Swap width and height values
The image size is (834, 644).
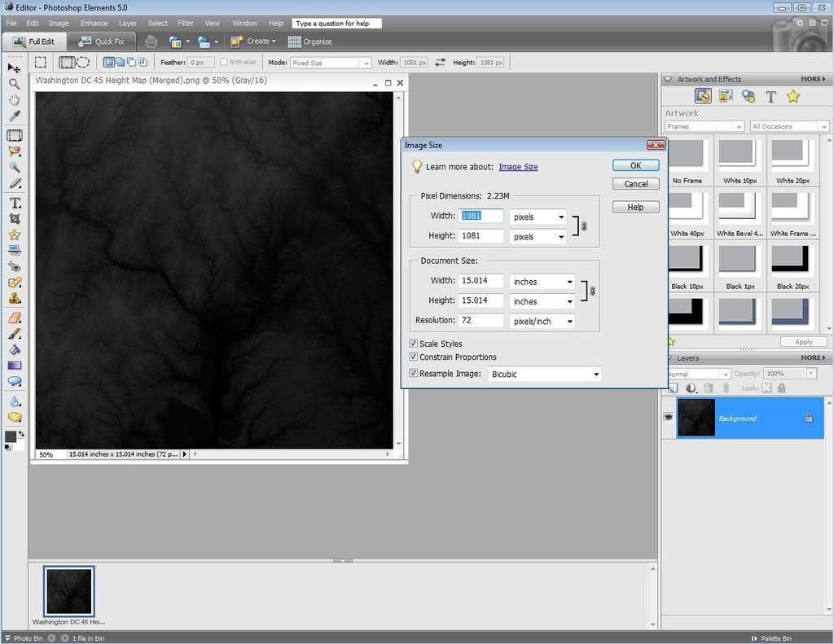440,63
